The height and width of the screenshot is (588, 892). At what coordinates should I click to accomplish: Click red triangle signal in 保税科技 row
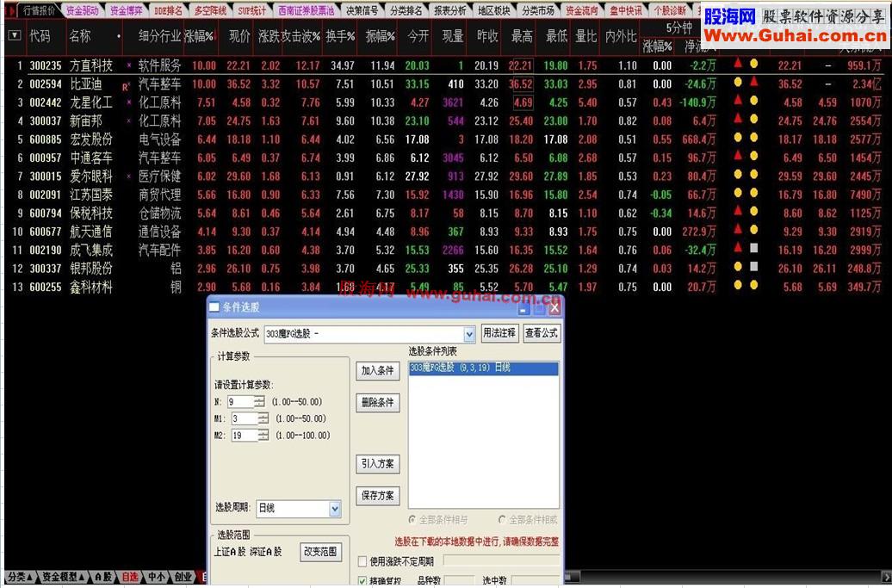[738, 210]
